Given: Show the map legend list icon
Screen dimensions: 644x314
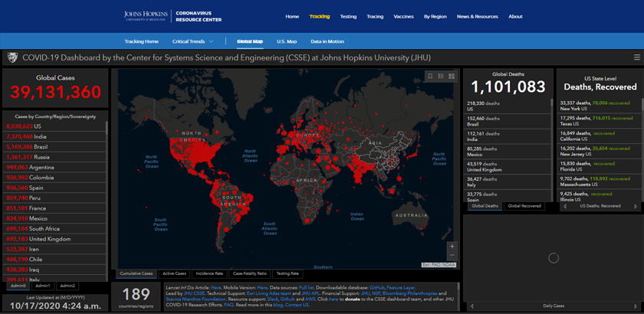Looking at the screenshot, I should click(x=441, y=76).
